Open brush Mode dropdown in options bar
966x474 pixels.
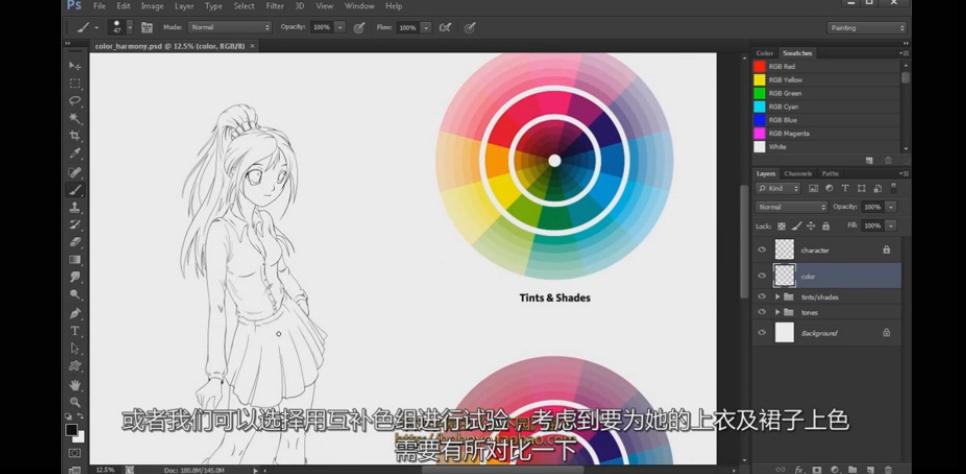229,28
